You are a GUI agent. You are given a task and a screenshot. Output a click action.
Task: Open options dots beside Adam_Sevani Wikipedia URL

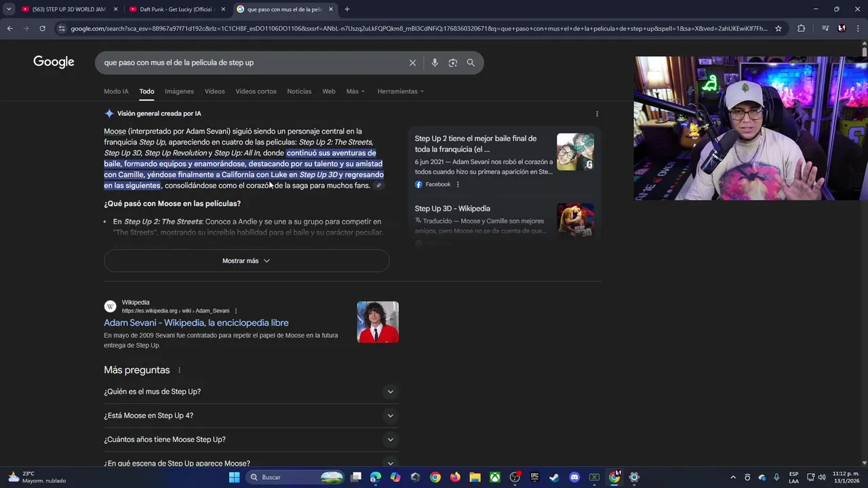pyautogui.click(x=236, y=311)
